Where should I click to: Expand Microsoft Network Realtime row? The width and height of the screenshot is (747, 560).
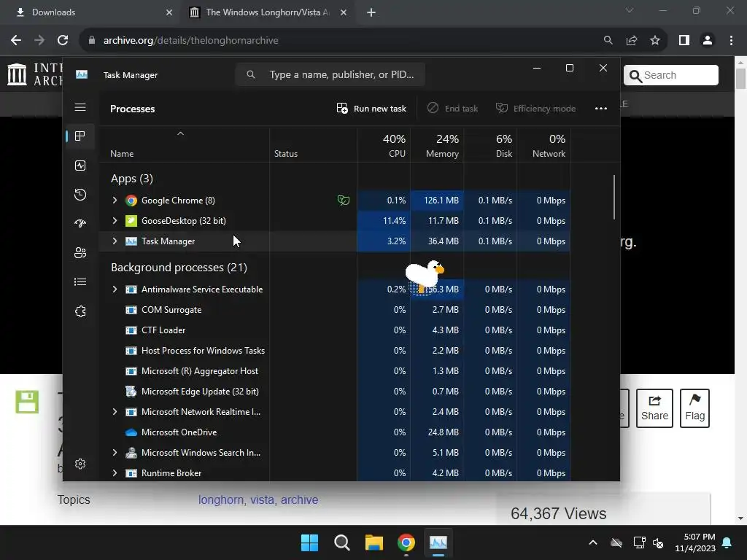click(x=115, y=412)
